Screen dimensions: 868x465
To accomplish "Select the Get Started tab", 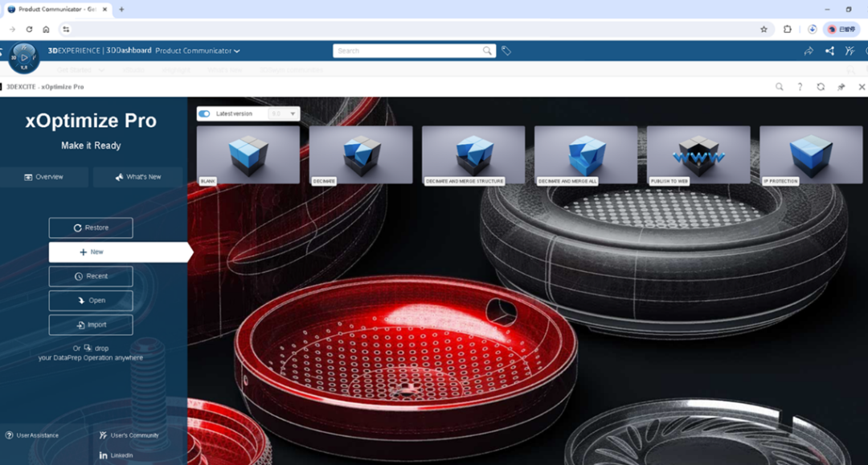I will [76, 70].
